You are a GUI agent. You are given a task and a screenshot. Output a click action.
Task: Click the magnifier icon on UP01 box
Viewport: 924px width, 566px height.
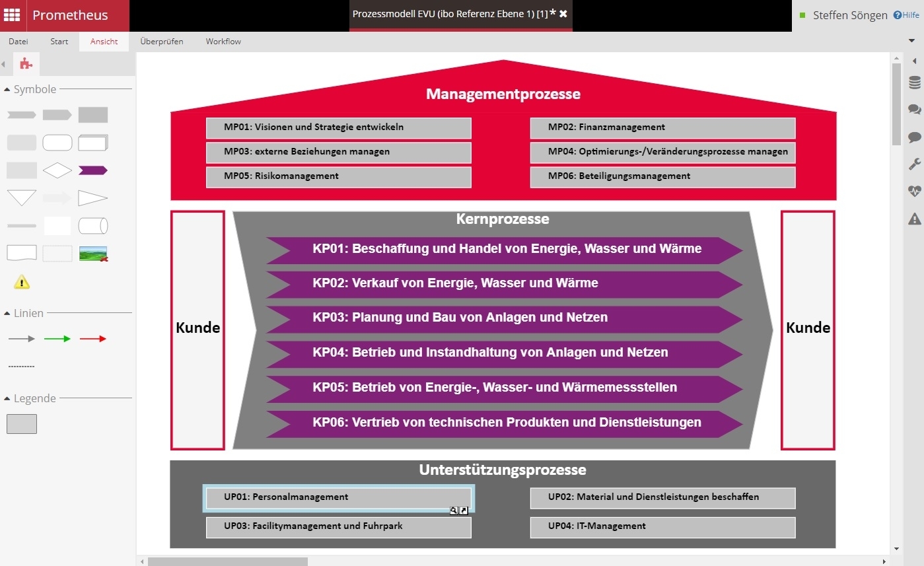(x=454, y=511)
